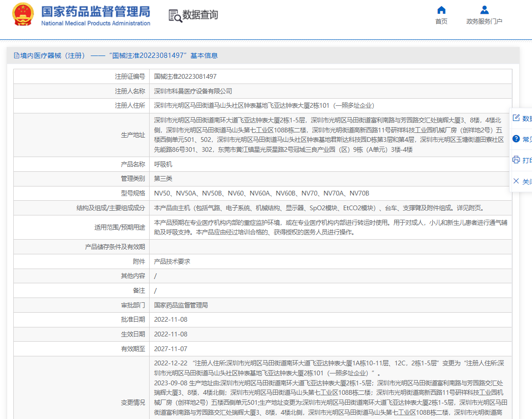Click the X close icon in side panel
This screenshot has height=419, width=532.
(x=516, y=181)
